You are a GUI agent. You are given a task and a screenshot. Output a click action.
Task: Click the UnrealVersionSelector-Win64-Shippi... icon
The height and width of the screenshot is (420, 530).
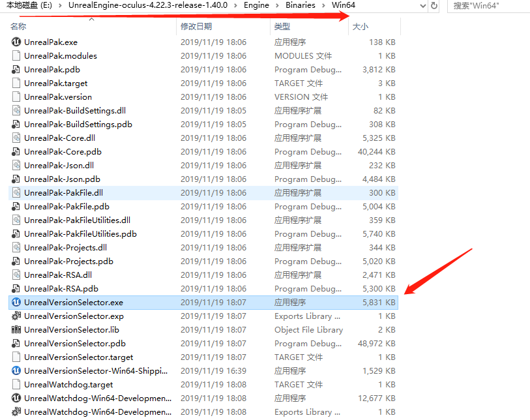point(16,370)
